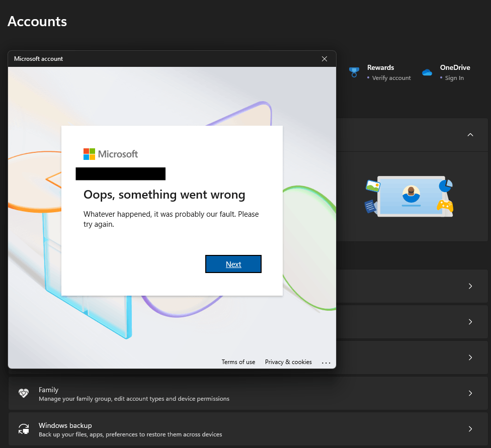Screen dimensions: 491x448
Task: Close the Microsoft account dialog
Action: coord(324,59)
